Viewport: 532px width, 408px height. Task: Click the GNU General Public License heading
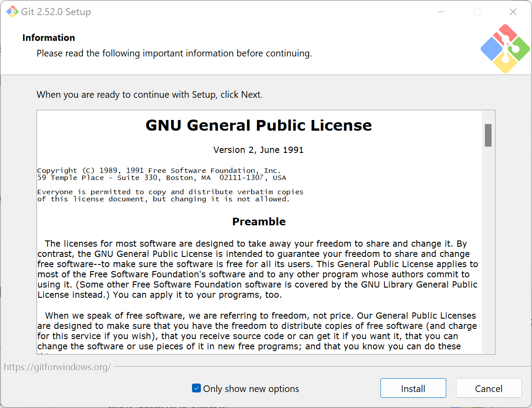coord(259,125)
